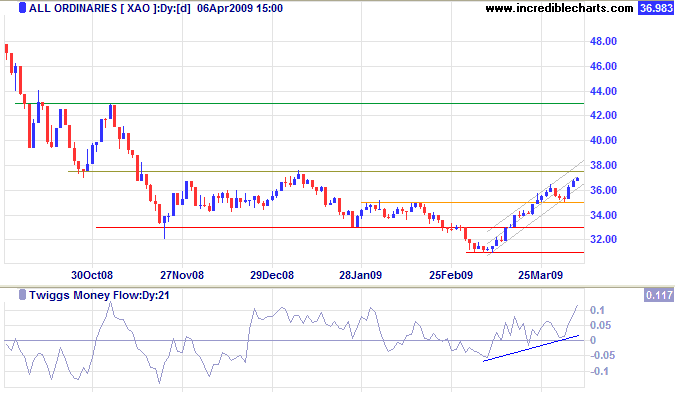This screenshot has height=395, width=675.
Task: Select the orange horizontal line at 35.00
Action: click(473, 203)
